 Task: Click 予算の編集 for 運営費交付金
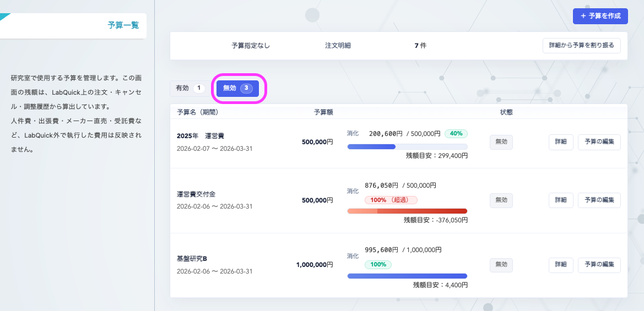599,200
